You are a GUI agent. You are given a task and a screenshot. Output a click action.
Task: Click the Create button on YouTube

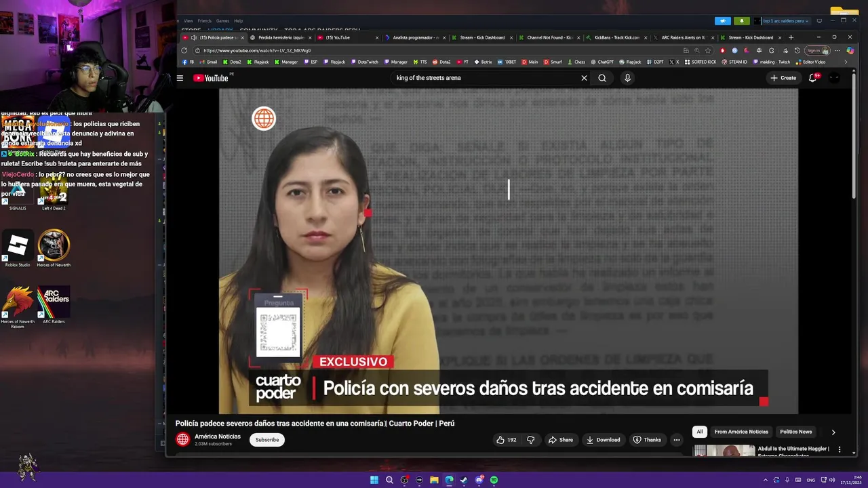tap(783, 78)
